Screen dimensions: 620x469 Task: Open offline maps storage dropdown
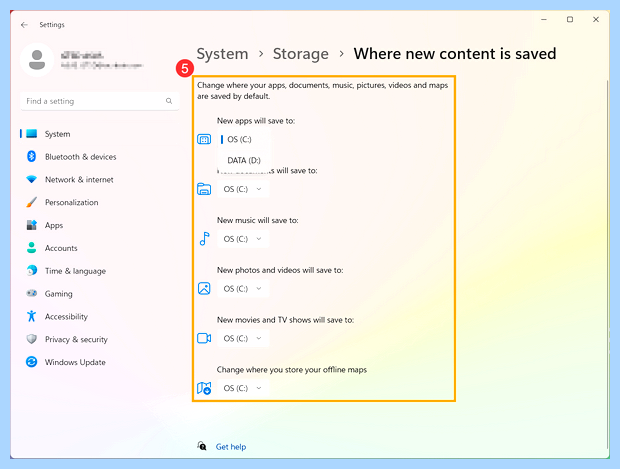243,388
